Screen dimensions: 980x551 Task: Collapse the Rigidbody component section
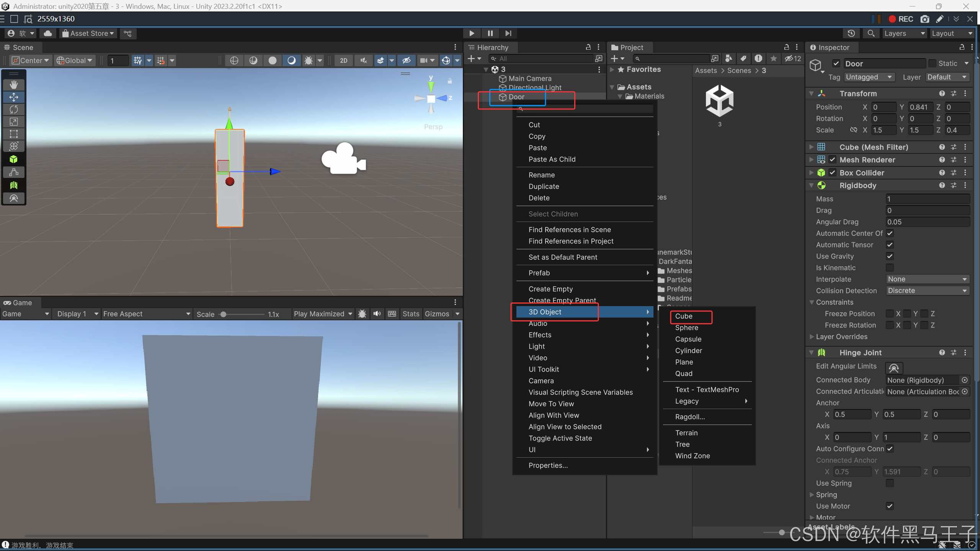pyautogui.click(x=812, y=186)
